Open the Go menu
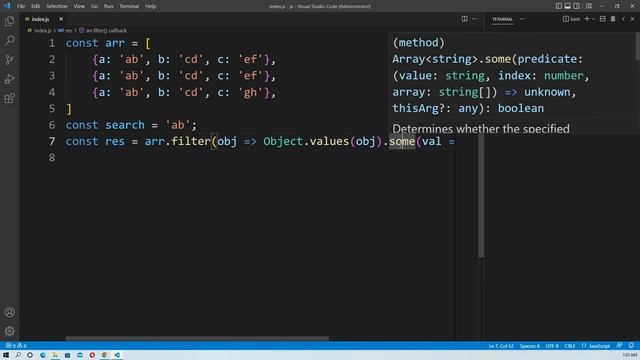 [x=94, y=6]
